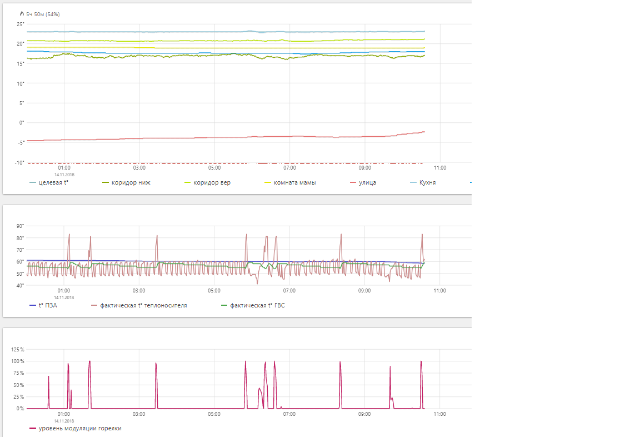Click the red outdoor temperature line in top chart
The width and height of the screenshot is (640, 437).
point(200,137)
